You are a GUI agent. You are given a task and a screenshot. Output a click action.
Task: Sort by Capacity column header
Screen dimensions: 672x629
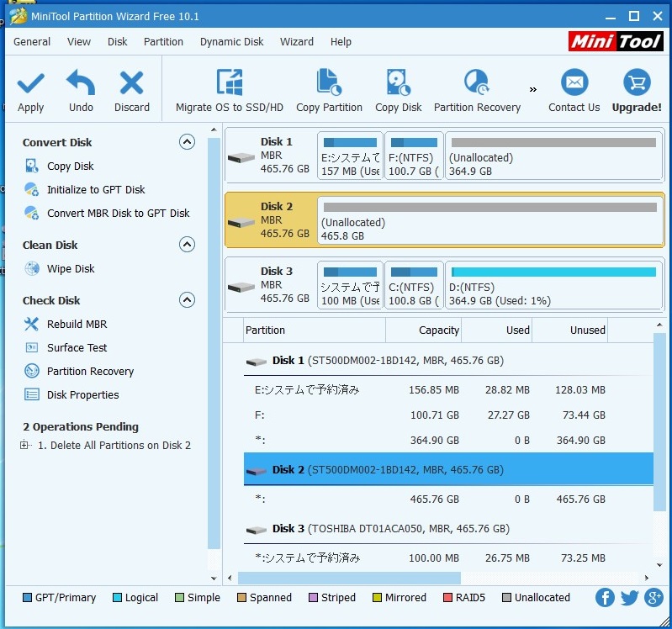click(423, 330)
